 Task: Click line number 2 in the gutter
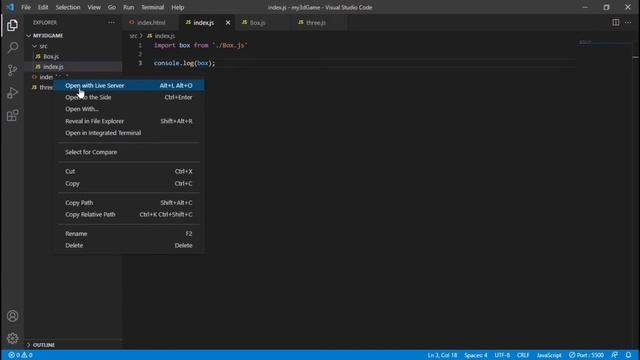coord(140,54)
